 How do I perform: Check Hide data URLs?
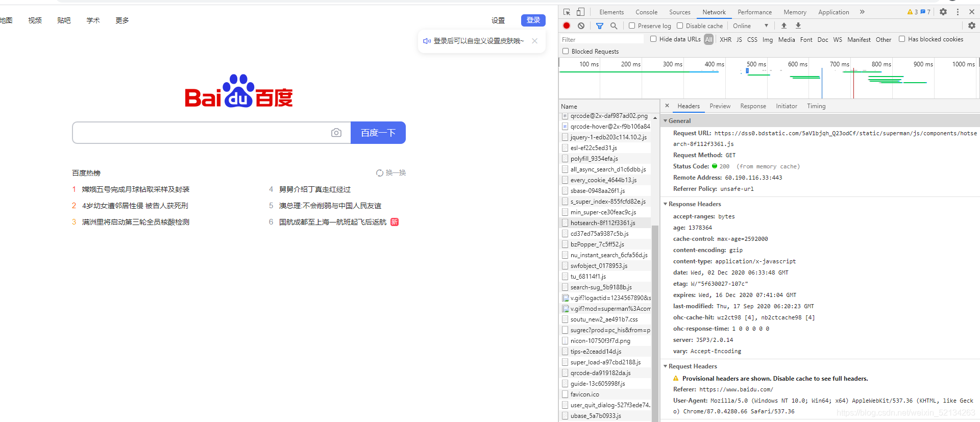coord(653,39)
